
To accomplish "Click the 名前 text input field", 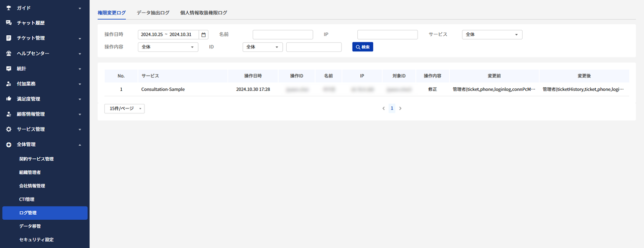I will (282, 35).
